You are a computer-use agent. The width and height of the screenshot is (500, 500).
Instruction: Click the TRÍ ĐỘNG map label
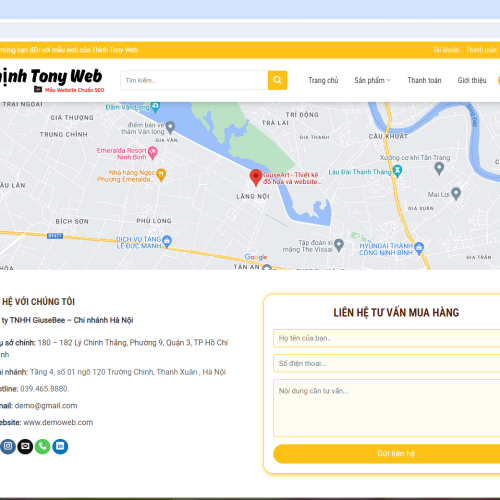(302, 115)
